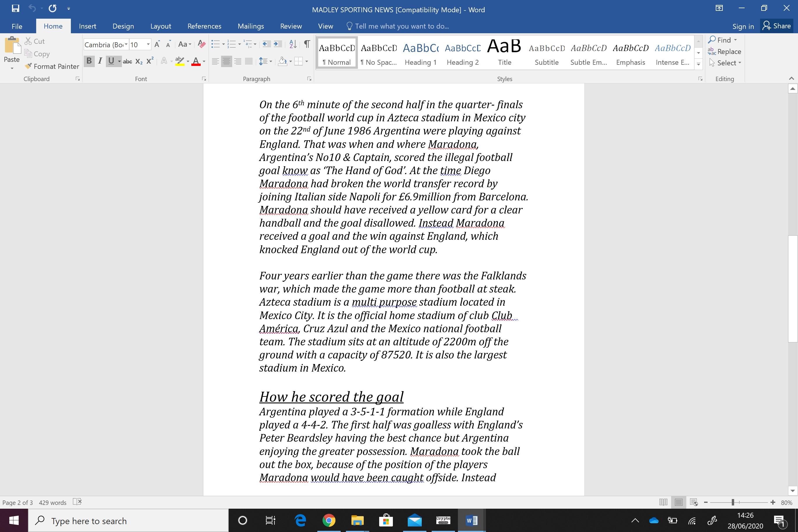Open the Layout ribbon tab
798x532 pixels.
(x=160, y=26)
